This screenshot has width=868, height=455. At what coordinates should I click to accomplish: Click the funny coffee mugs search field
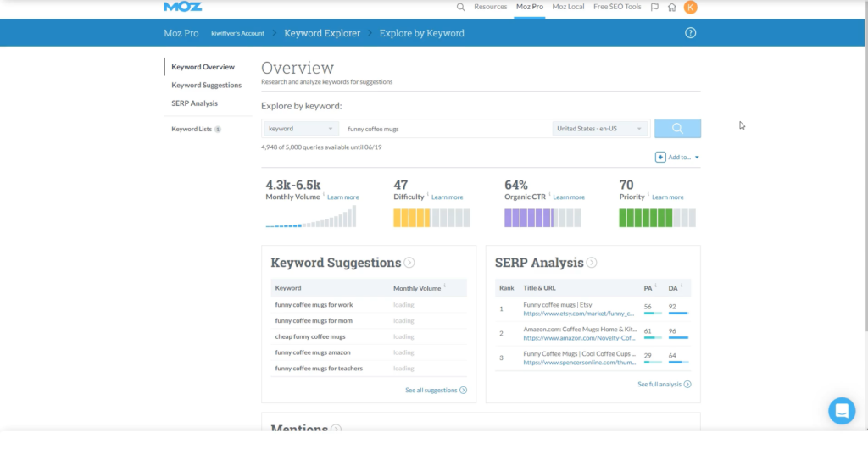(446, 129)
